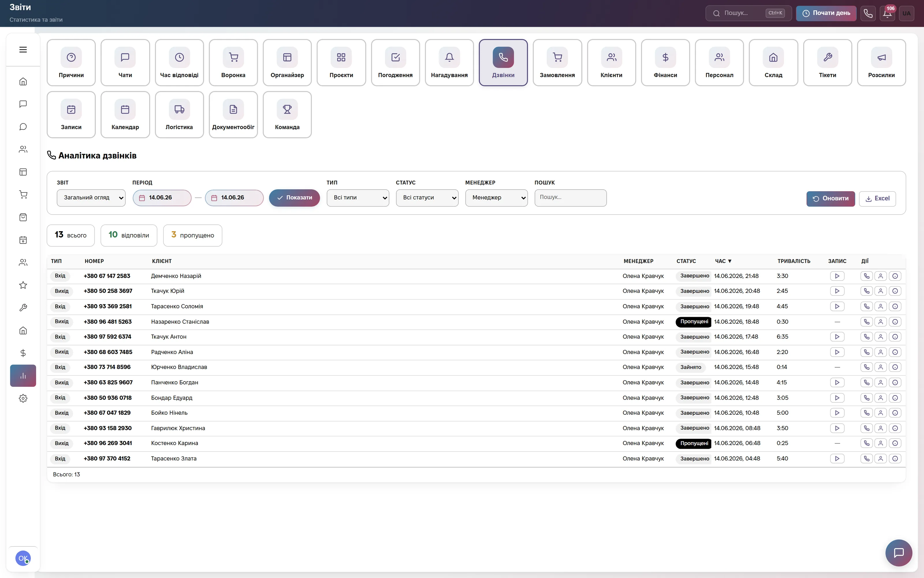Filter by 3 пропущено counter
Image resolution: width=924 pixels, height=578 pixels.
tap(192, 236)
